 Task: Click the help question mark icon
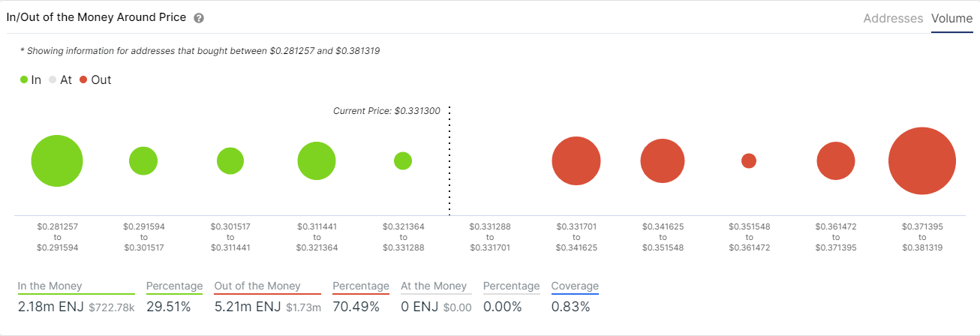click(x=199, y=18)
